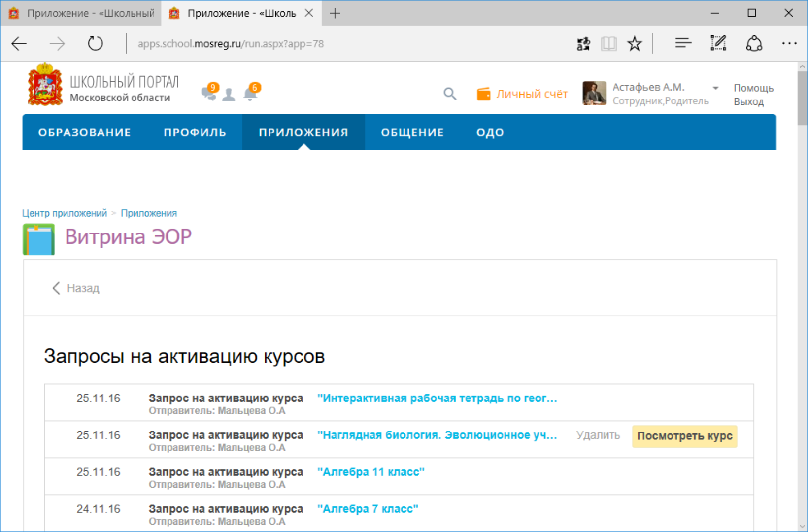Image resolution: width=808 pixels, height=532 pixels.
Task: Open the web note pen icon
Action: 718,43
